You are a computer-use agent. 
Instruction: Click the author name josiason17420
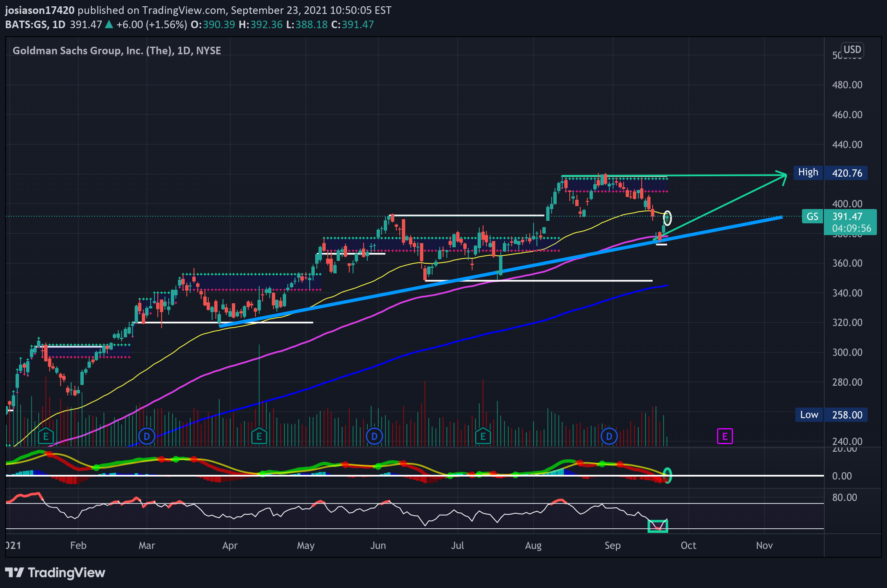coord(40,10)
